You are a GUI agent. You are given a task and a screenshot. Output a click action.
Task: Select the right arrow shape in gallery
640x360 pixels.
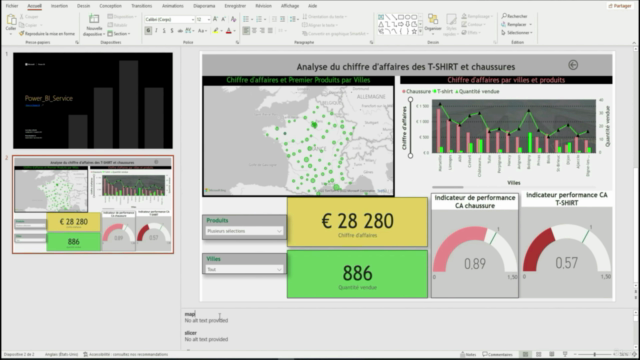point(401,24)
